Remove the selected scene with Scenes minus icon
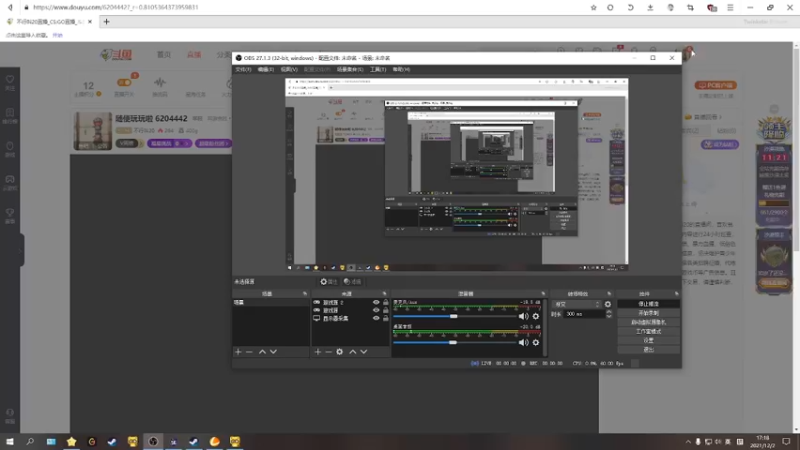Screen dimensions: 800x450 click(x=249, y=352)
